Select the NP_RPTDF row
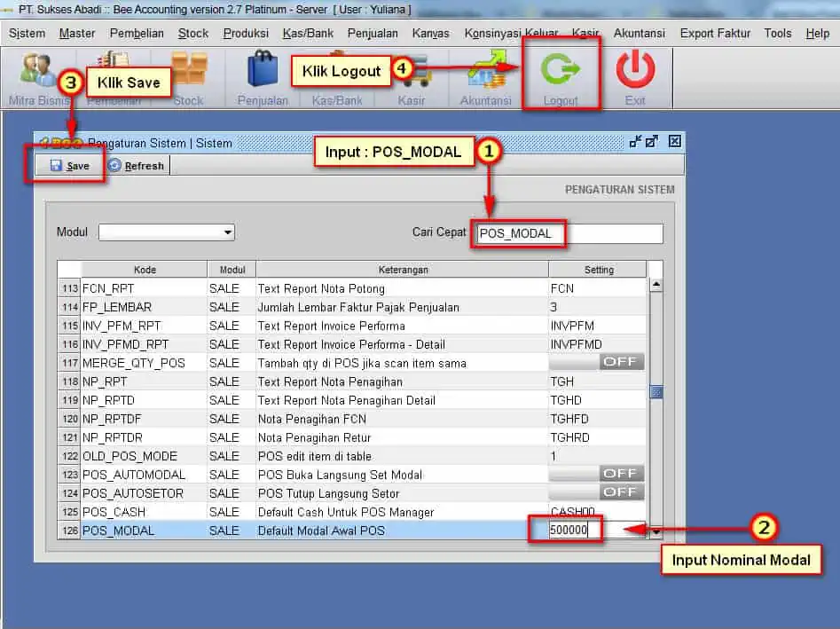840x629 pixels. (352, 419)
